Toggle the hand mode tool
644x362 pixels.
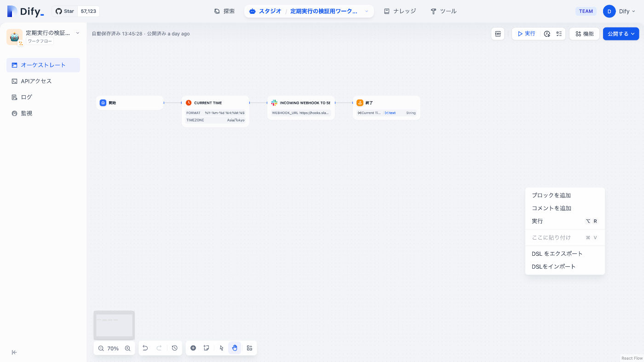pyautogui.click(x=235, y=348)
